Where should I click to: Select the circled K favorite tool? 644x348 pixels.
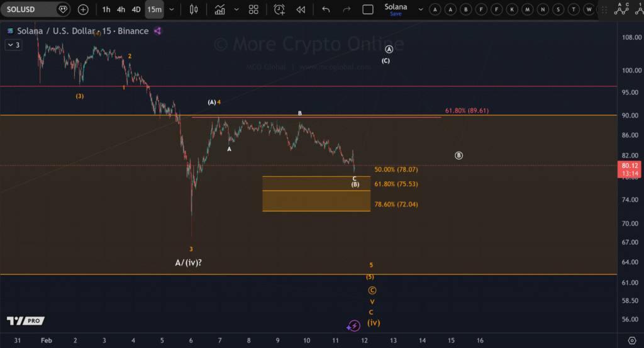tap(512, 9)
